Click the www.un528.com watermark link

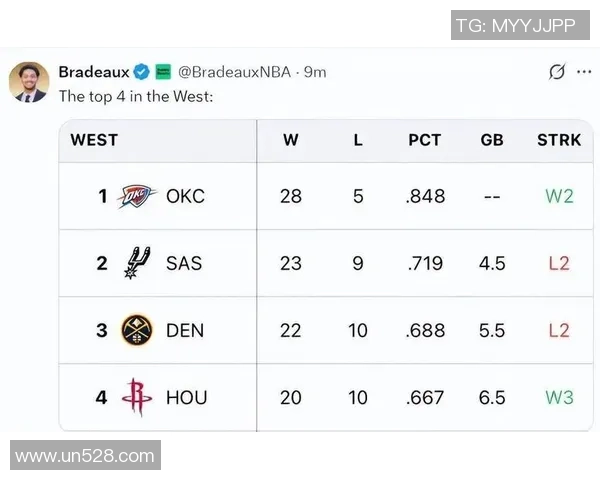[85, 457]
